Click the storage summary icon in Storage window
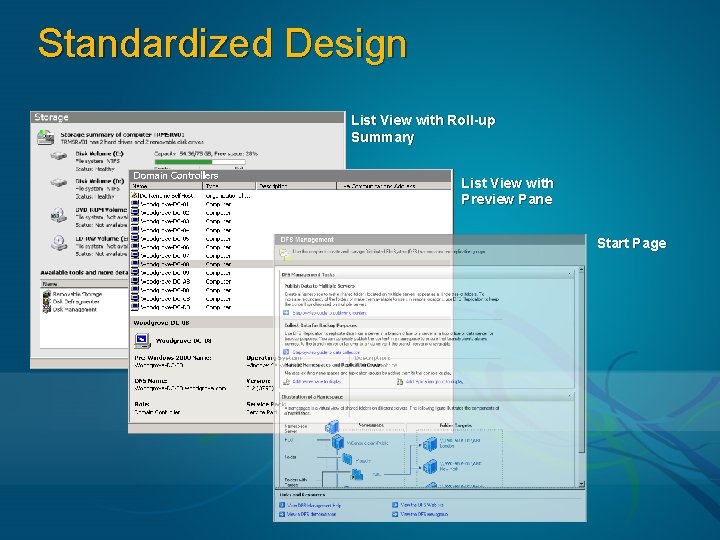 (45, 137)
